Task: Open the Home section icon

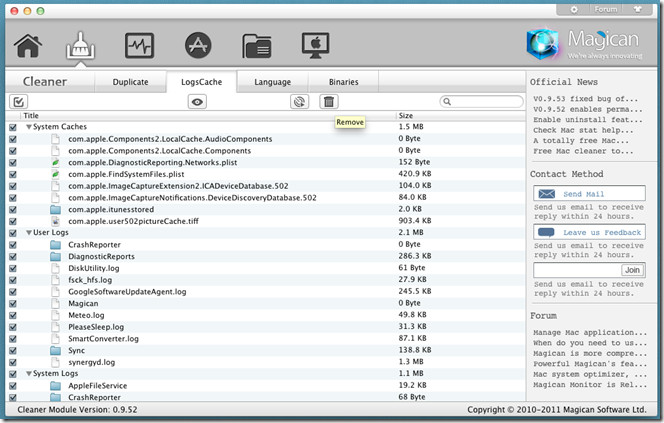Action: [x=28, y=46]
